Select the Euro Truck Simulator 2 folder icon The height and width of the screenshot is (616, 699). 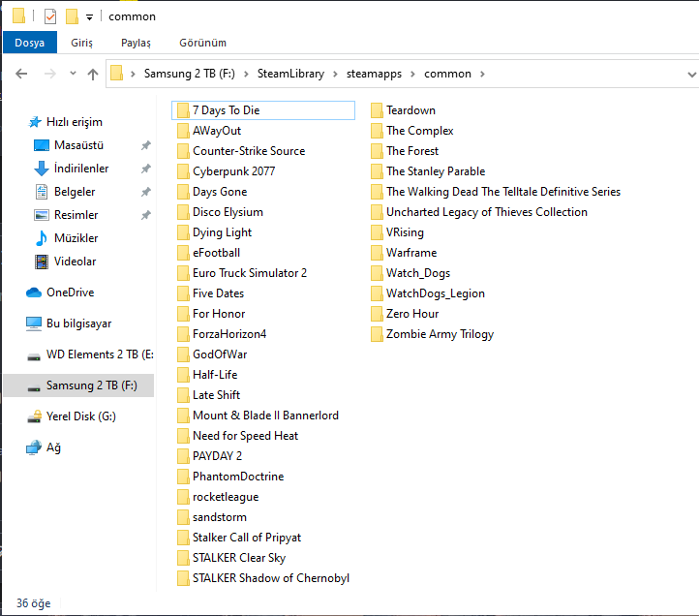(x=183, y=273)
